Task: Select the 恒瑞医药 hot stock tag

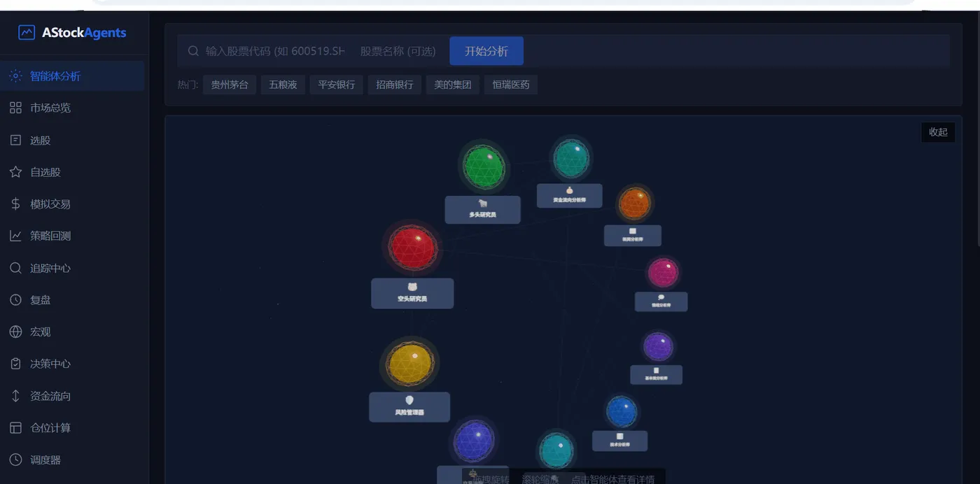Action: [511, 85]
